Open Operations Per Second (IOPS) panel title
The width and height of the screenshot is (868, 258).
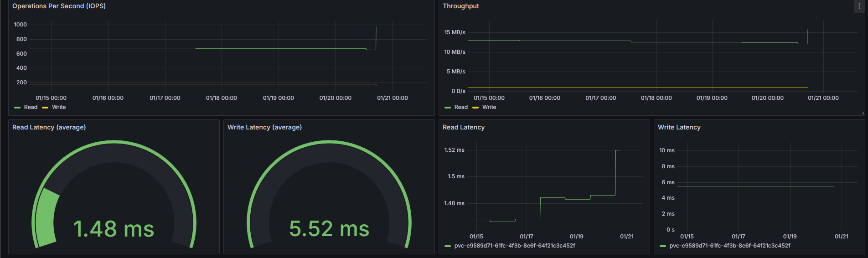coord(59,6)
